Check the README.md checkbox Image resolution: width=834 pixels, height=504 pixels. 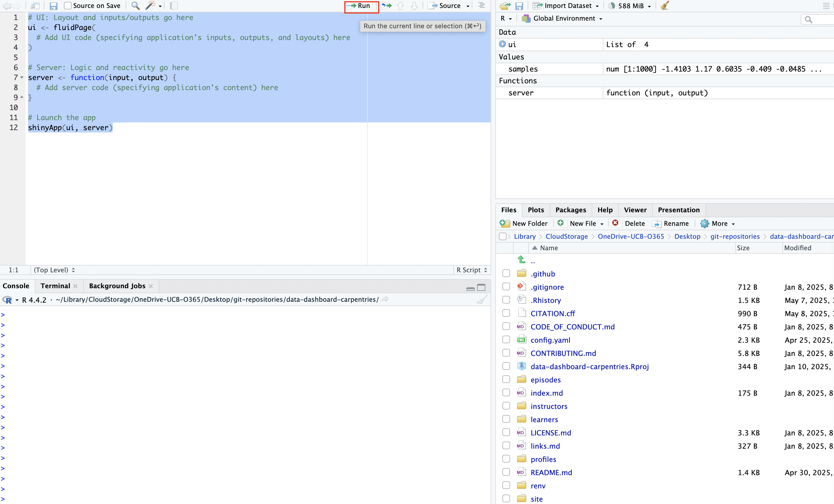point(506,472)
